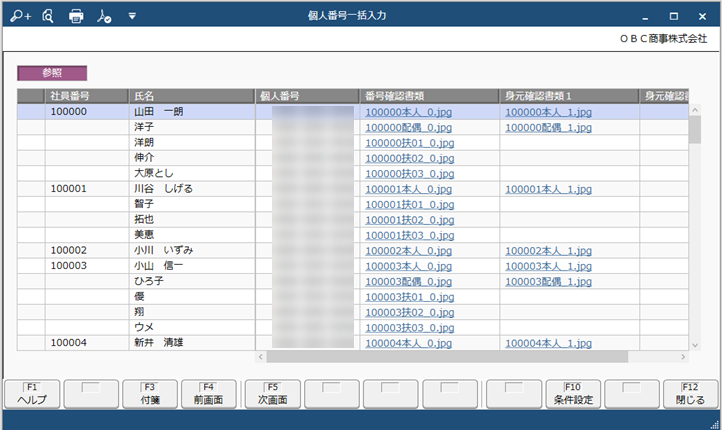Click the F5 次画面 button
Viewport: 722px width, 430px height.
click(x=273, y=394)
